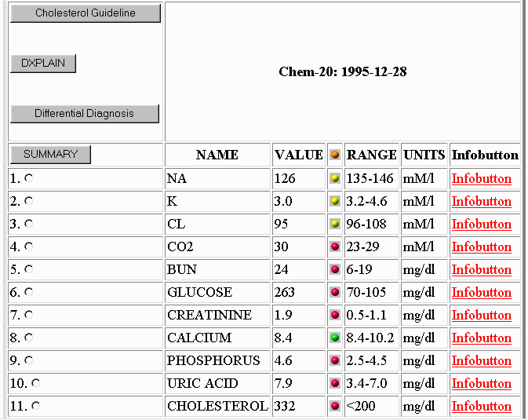Image resolution: width=528 pixels, height=420 pixels.
Task: Click the yellow status indicator for K
Action: point(335,202)
